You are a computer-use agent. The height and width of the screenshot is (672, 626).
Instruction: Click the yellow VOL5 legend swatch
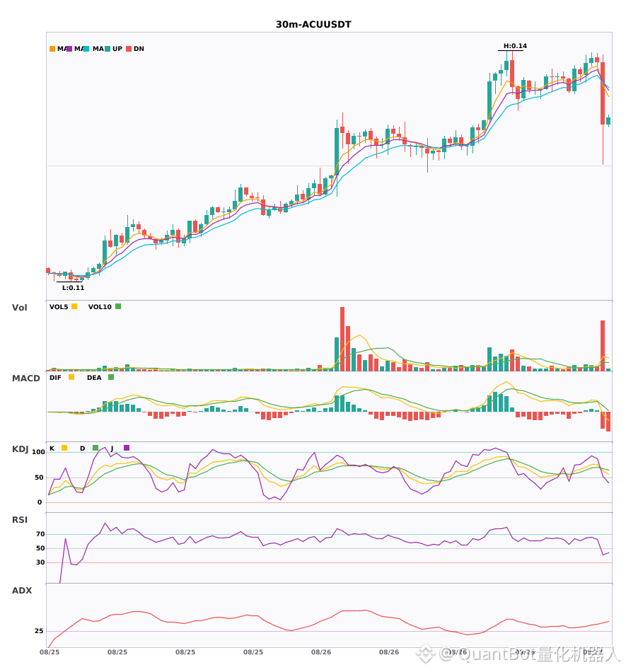[74, 306]
